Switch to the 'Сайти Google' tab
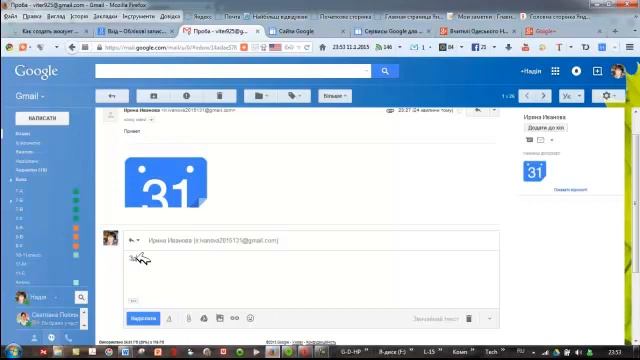 [x=306, y=31]
